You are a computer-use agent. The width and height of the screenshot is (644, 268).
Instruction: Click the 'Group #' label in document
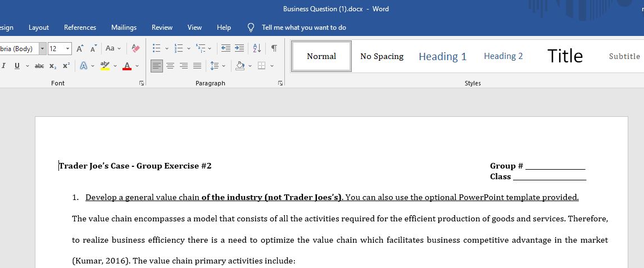(x=506, y=166)
